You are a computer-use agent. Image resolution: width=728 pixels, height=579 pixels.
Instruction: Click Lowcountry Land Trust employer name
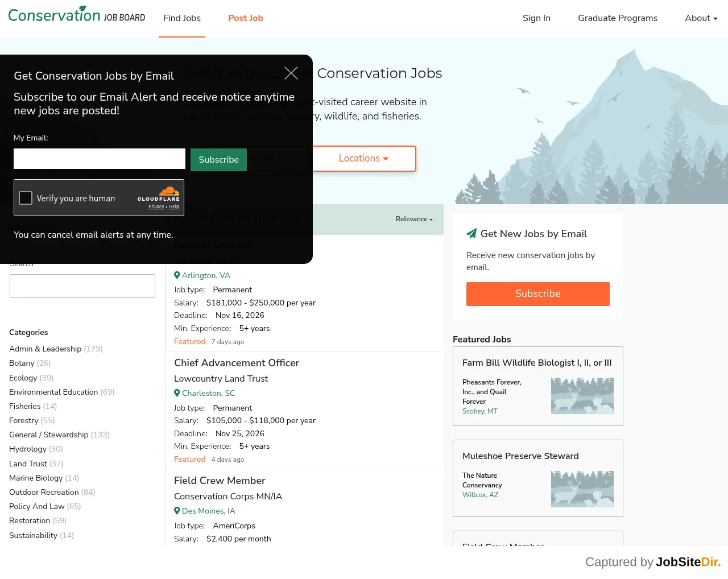tap(221, 379)
